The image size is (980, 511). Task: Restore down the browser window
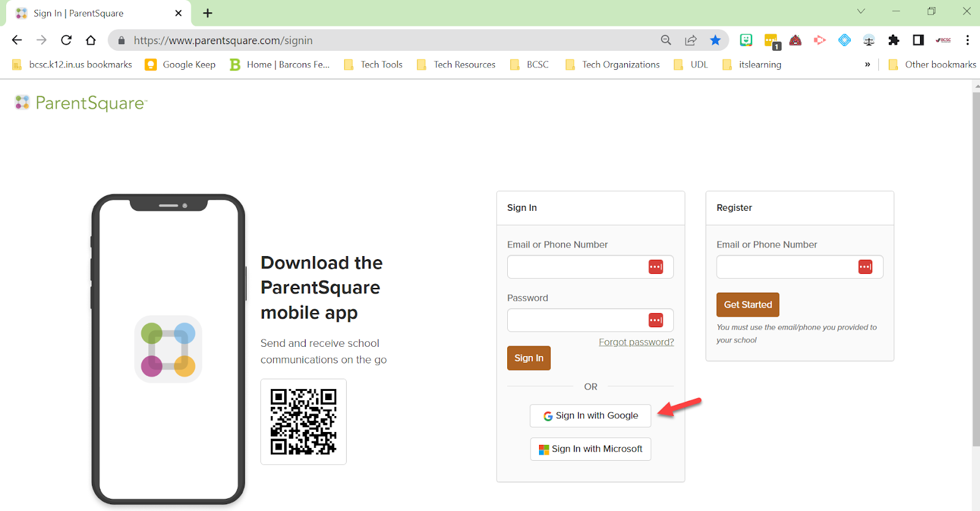point(932,11)
